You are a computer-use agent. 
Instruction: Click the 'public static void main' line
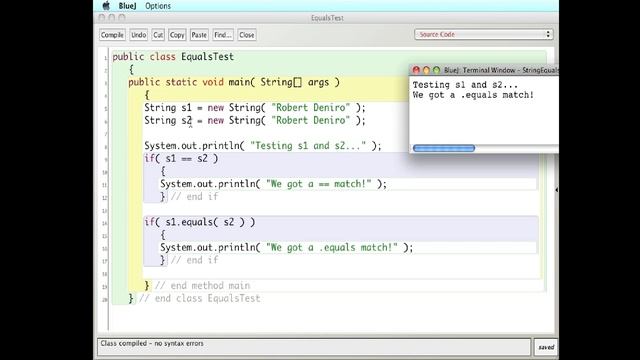[234, 82]
